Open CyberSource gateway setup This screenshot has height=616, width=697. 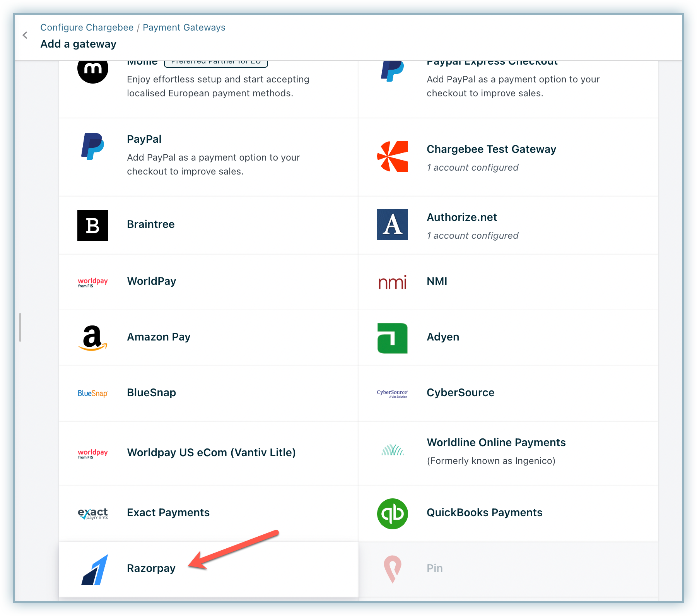(460, 393)
